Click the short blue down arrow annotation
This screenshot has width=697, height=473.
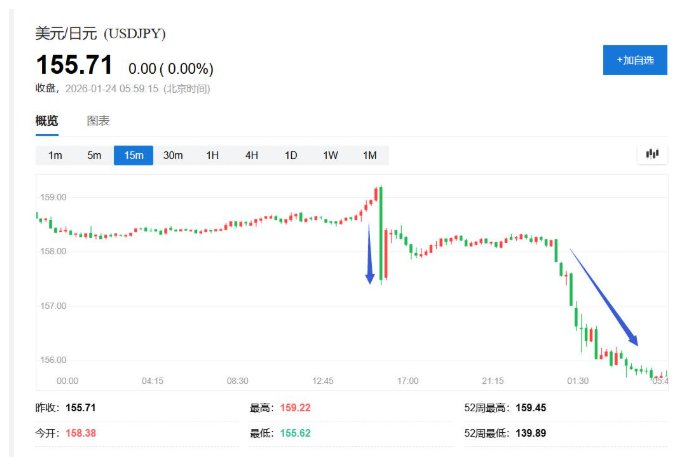pyautogui.click(x=369, y=255)
